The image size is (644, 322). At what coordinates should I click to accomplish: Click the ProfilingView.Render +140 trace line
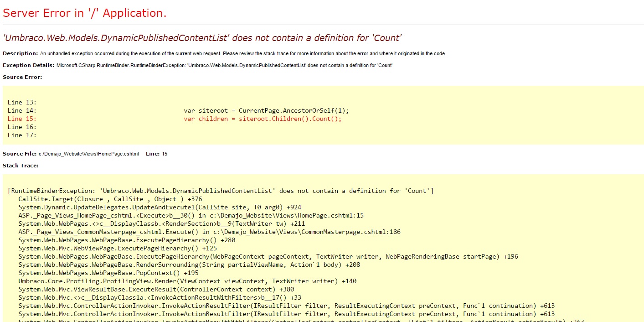[187, 281]
